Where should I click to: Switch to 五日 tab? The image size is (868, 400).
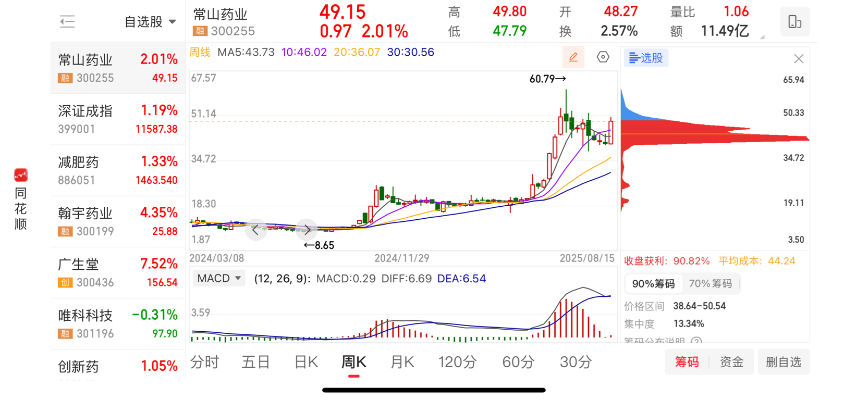(x=255, y=362)
